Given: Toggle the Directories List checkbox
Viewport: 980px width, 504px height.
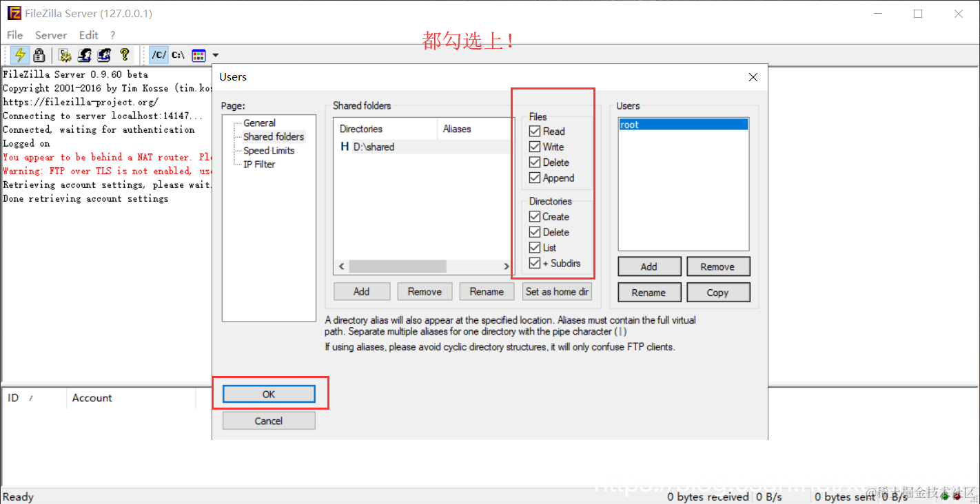Looking at the screenshot, I should pos(535,247).
